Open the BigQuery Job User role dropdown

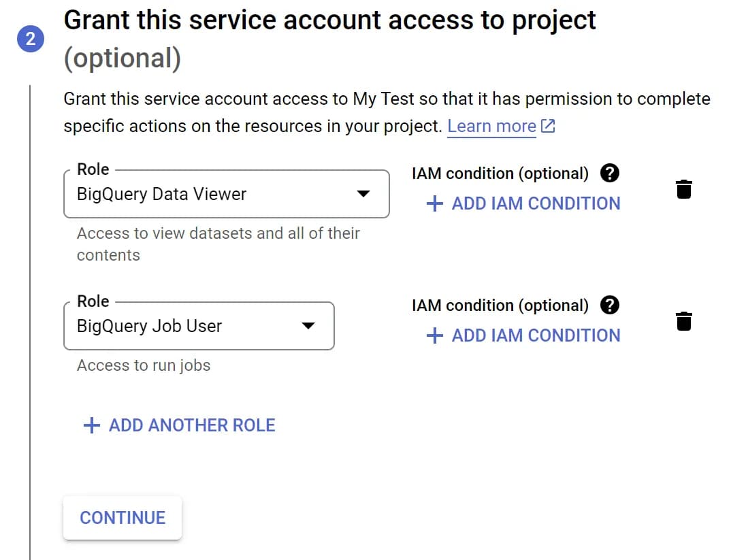(199, 326)
